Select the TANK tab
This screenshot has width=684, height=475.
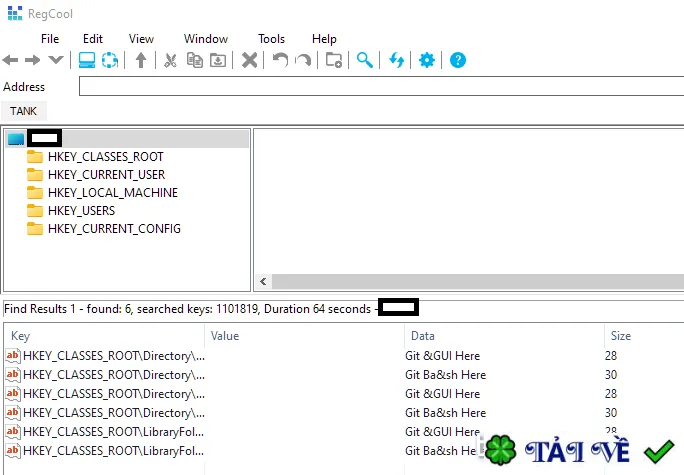pyautogui.click(x=24, y=111)
